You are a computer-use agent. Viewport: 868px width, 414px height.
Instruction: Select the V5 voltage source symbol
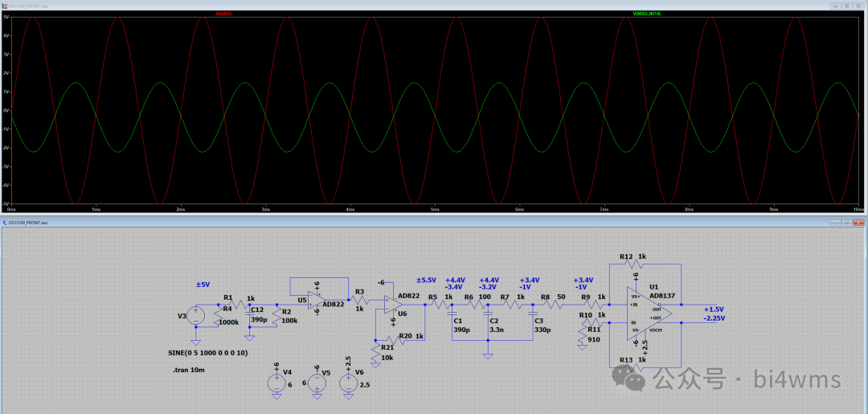tap(317, 383)
